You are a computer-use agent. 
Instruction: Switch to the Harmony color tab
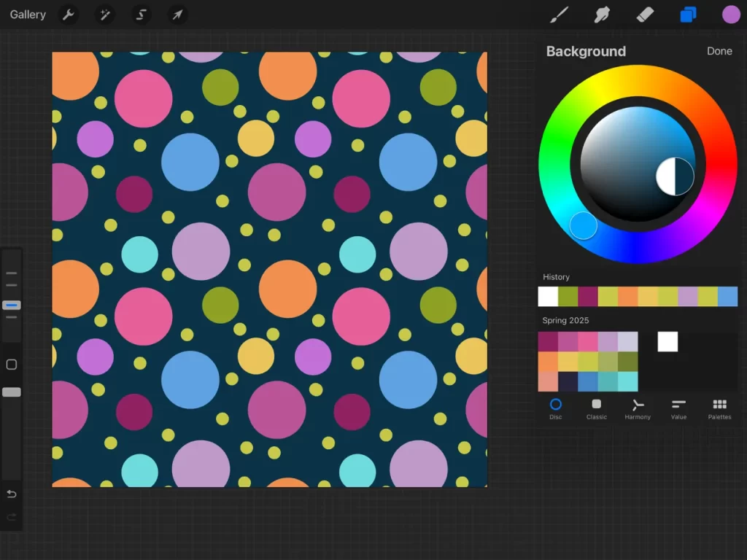[638, 409]
